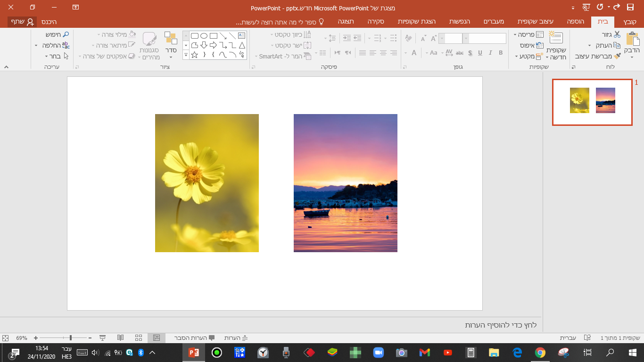Click the Notes (הערות הסבר) status bar button

pyautogui.click(x=194, y=338)
